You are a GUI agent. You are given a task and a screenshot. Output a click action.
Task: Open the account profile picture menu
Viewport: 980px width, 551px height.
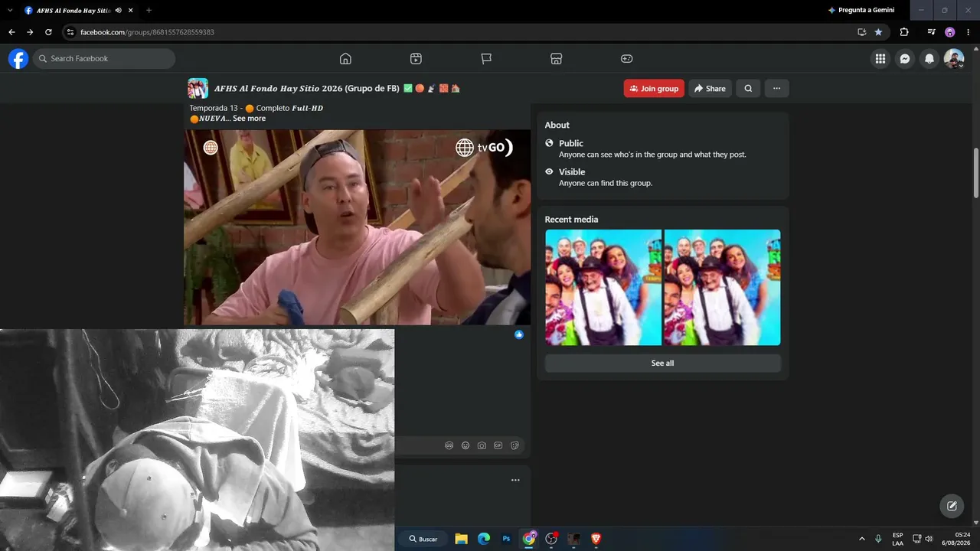(x=954, y=59)
